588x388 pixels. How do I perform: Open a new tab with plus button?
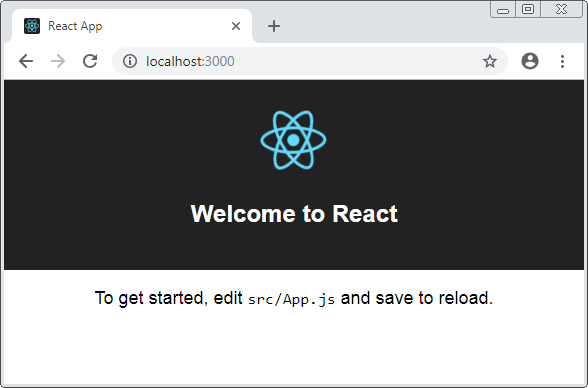tap(274, 26)
